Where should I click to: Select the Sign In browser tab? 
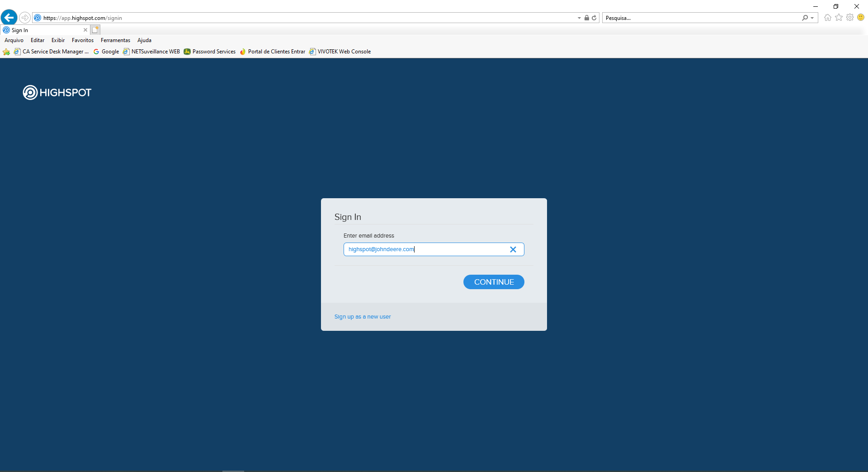pyautogui.click(x=44, y=30)
